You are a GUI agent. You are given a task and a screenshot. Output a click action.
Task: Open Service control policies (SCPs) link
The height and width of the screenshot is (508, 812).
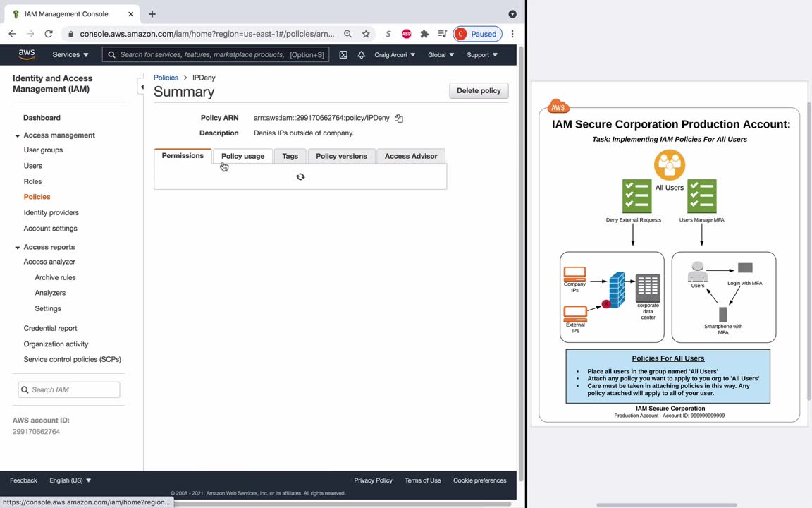[x=72, y=359]
